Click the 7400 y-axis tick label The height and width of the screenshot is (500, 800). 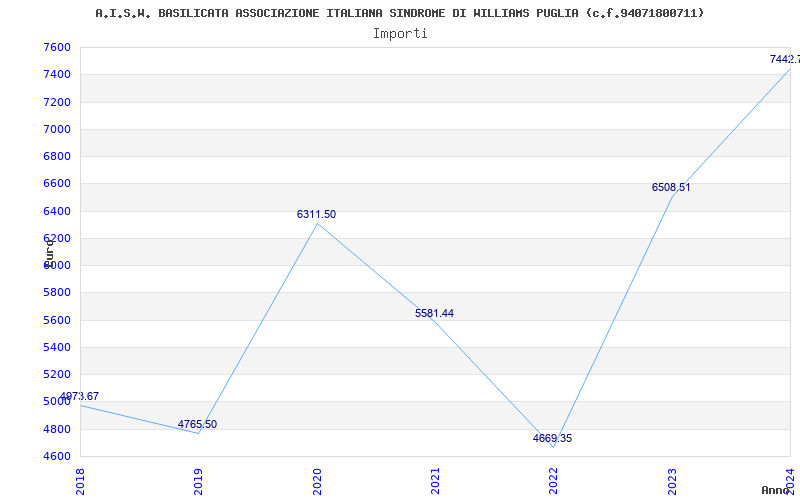click(x=57, y=75)
